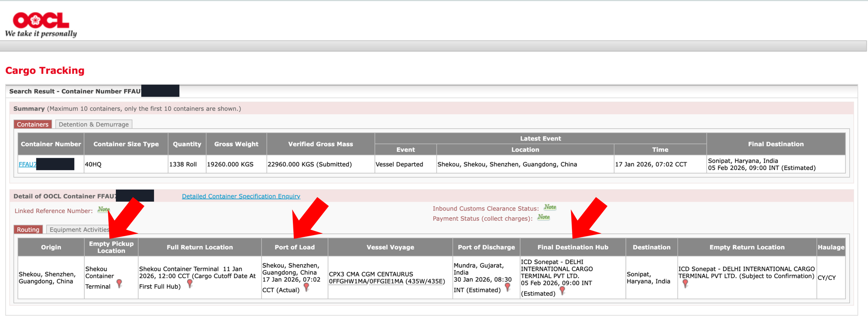868x316 pixels.
Task: Click the Port of Load map pin
Action: [x=306, y=287]
